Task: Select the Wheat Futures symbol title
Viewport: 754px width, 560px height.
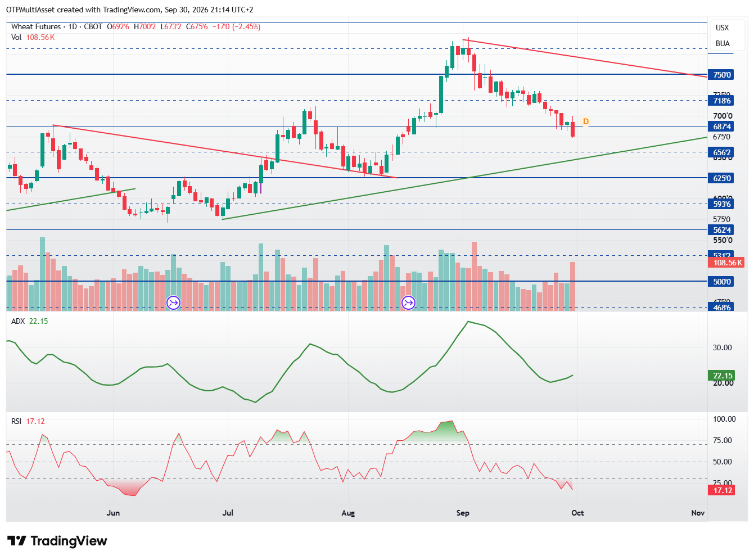Action: pos(36,26)
